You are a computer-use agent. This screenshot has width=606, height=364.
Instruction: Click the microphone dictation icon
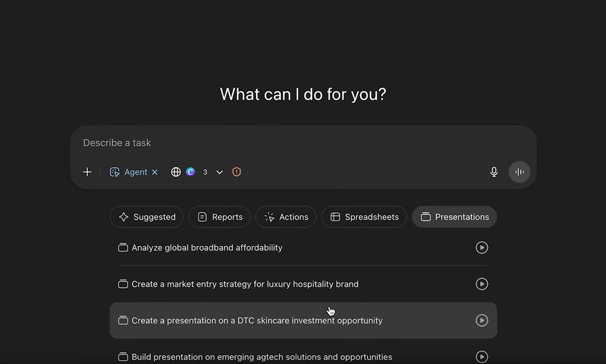click(x=494, y=172)
